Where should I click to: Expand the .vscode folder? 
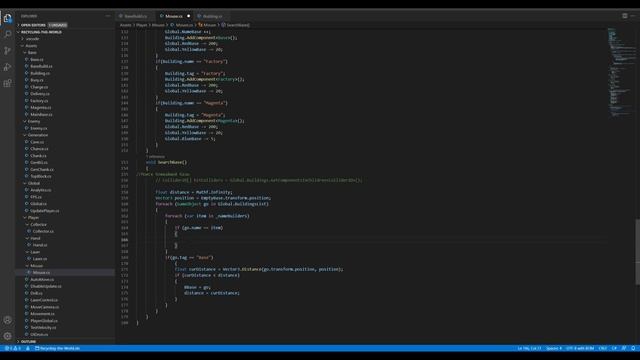32,39
